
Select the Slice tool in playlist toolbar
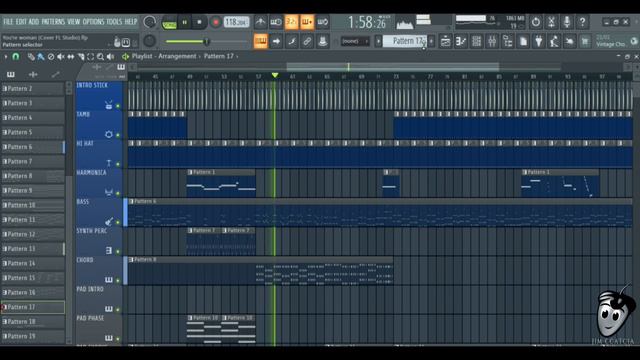coord(81,57)
